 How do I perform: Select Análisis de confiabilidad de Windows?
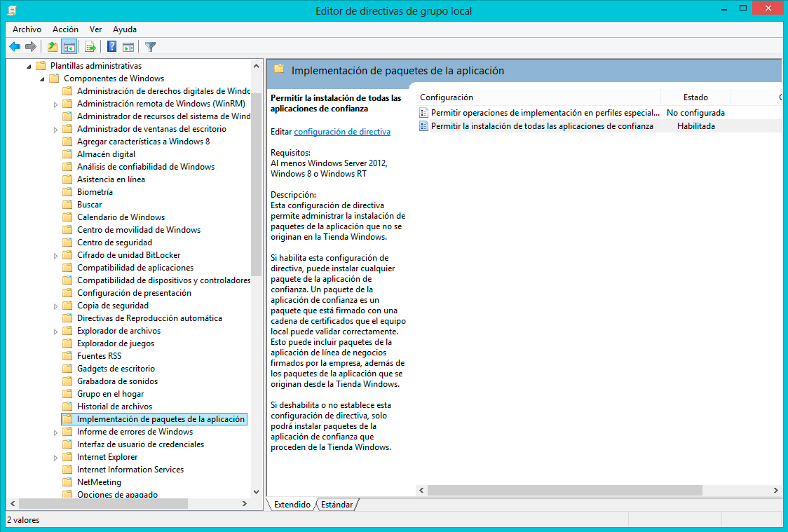point(146,167)
